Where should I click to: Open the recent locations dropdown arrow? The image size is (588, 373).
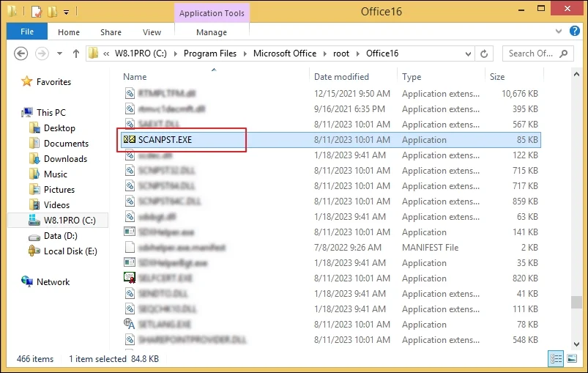59,53
